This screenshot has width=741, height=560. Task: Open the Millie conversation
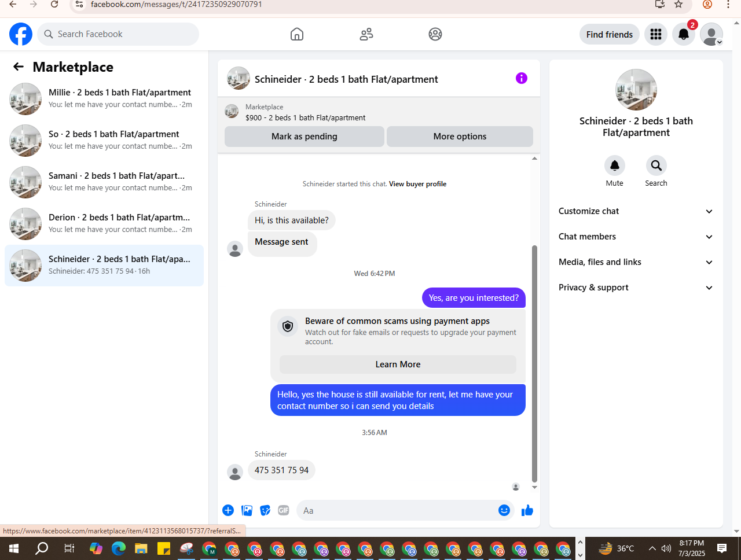tap(104, 99)
